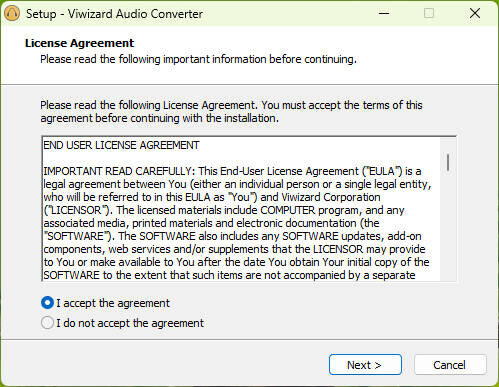Click 'IMPORTANT READ CAREFULLY' in the license text
Image resolution: width=499 pixels, height=387 pixels.
coord(117,171)
